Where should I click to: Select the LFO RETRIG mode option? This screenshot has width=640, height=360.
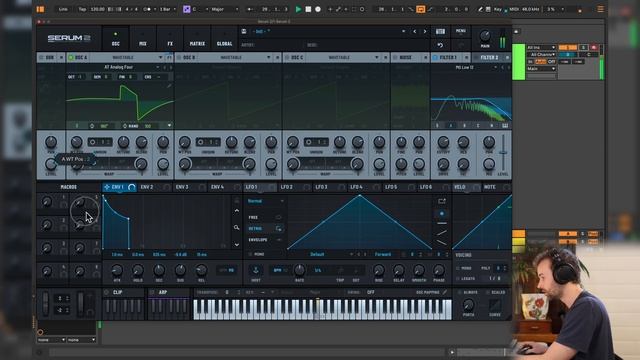(x=265, y=229)
